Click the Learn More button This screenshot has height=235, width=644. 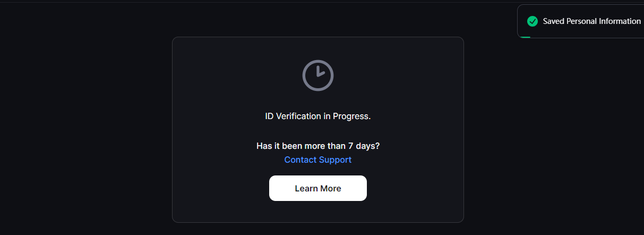click(x=317, y=188)
